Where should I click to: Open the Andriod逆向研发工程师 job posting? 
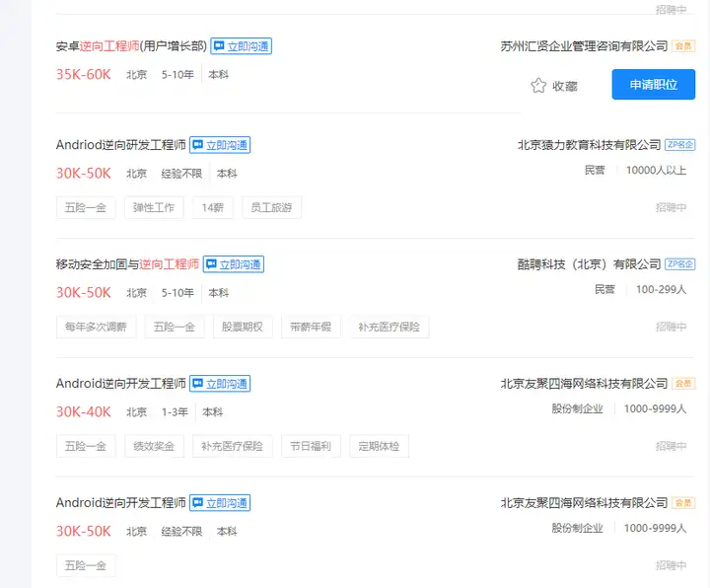(120, 145)
